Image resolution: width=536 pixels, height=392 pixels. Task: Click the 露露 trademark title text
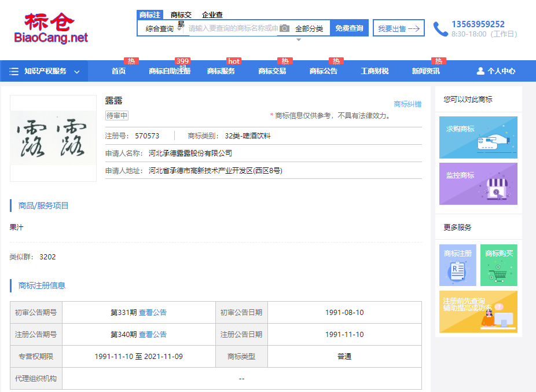113,101
